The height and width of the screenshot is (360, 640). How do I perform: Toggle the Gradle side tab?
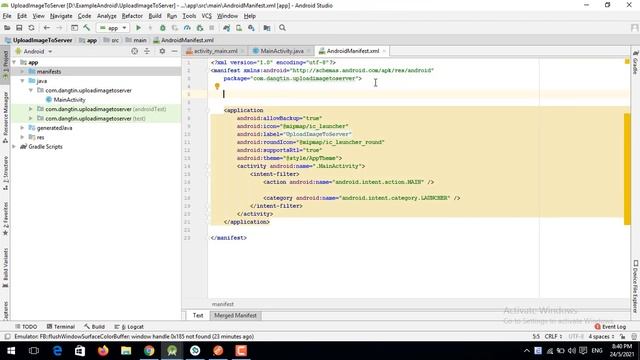point(635,62)
